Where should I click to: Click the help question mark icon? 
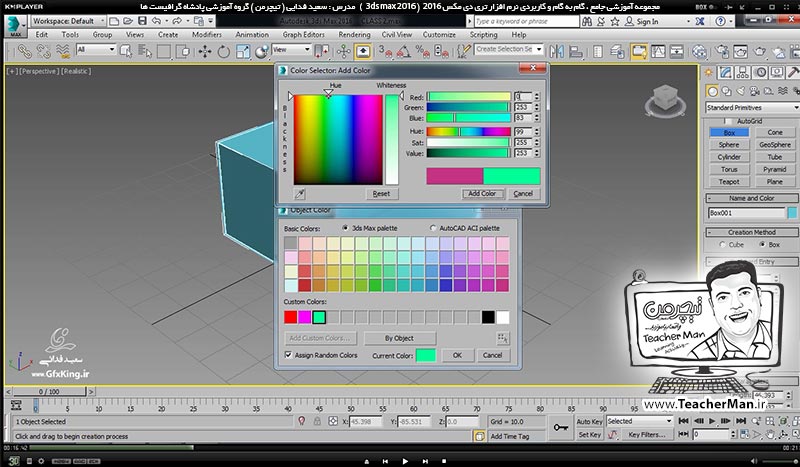[720, 21]
